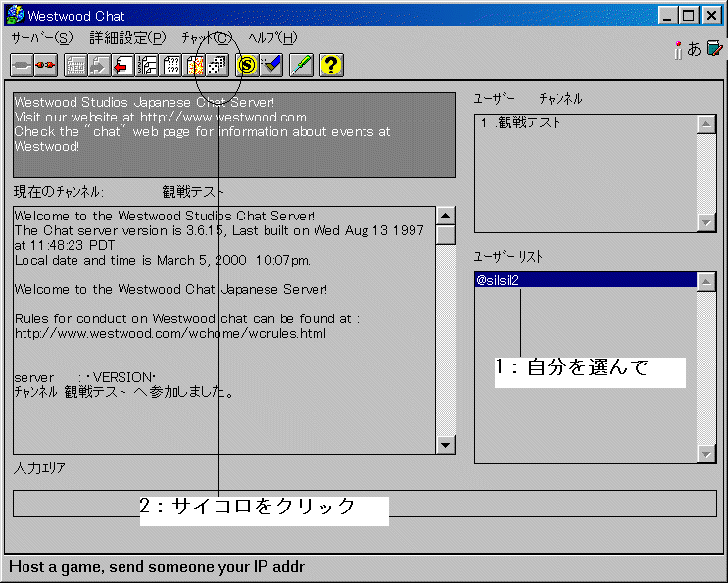This screenshot has width=728, height=583.
Task: Click the triple question marks toolbar icon
Action: click(171, 66)
